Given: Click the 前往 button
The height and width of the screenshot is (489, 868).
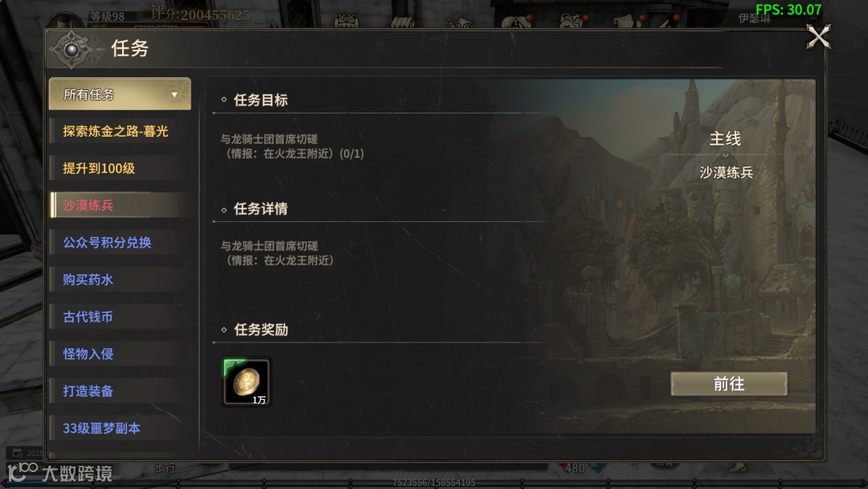Looking at the screenshot, I should coord(728,384).
